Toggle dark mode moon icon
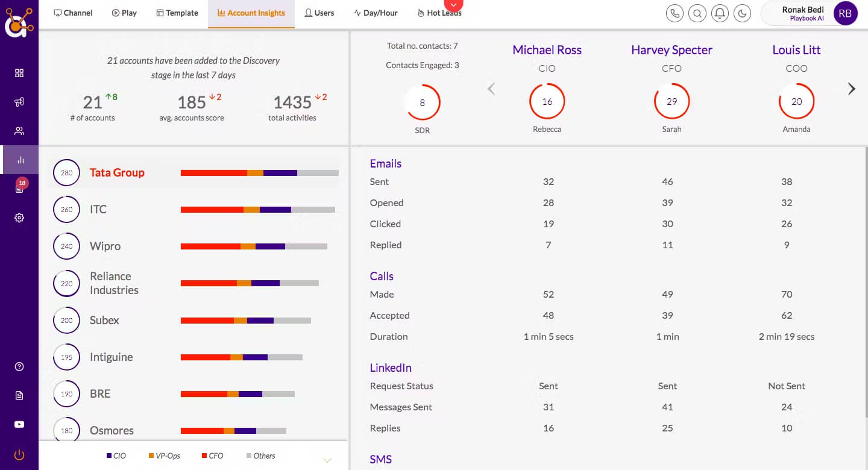868x470 pixels. [x=742, y=13]
